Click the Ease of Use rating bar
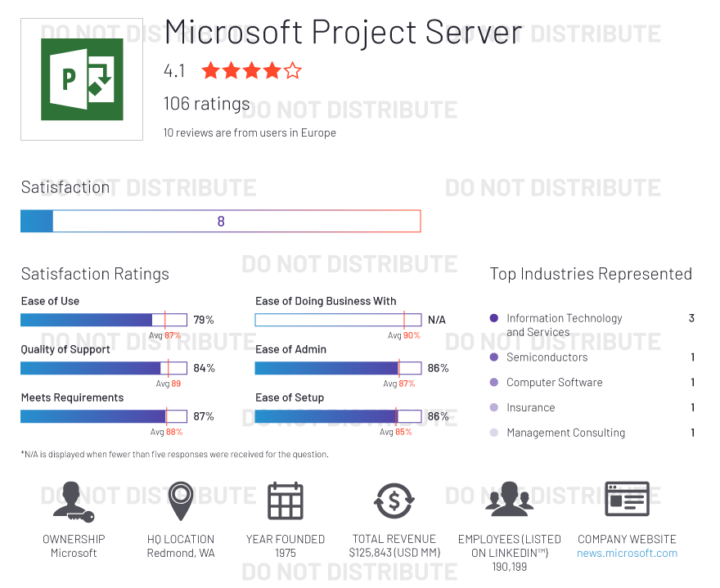 pyautogui.click(x=104, y=320)
